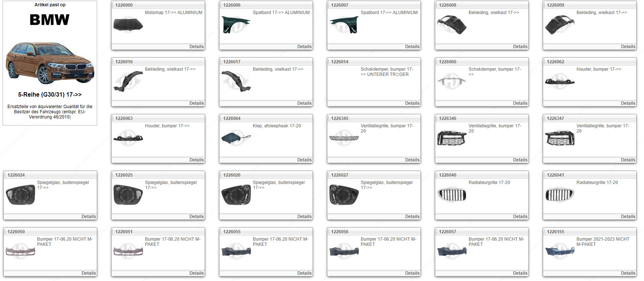Click text 'Schokdemper, bumper 17->> UNTERER TRÄGER'
This screenshot has width=644, height=281.
[x=387, y=72]
